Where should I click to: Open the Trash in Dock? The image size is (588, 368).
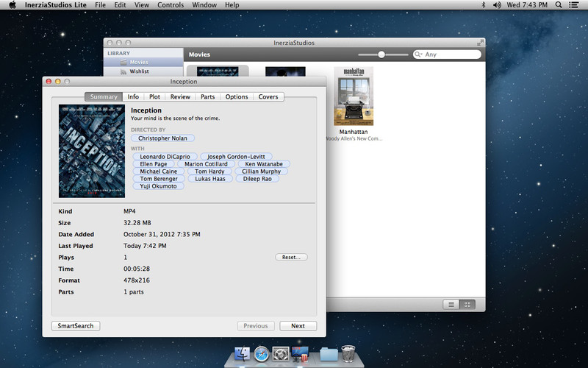point(348,354)
